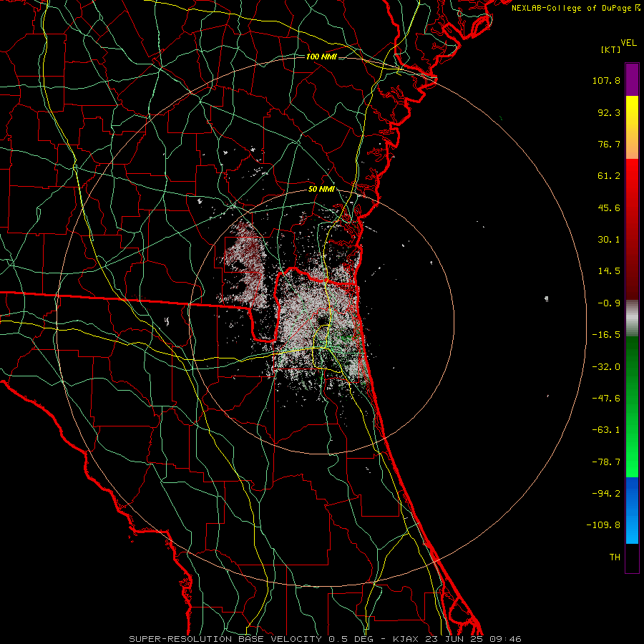The width and height of the screenshot is (644, 644).
Task: Click the -0.9 legend value
Action: click(609, 303)
